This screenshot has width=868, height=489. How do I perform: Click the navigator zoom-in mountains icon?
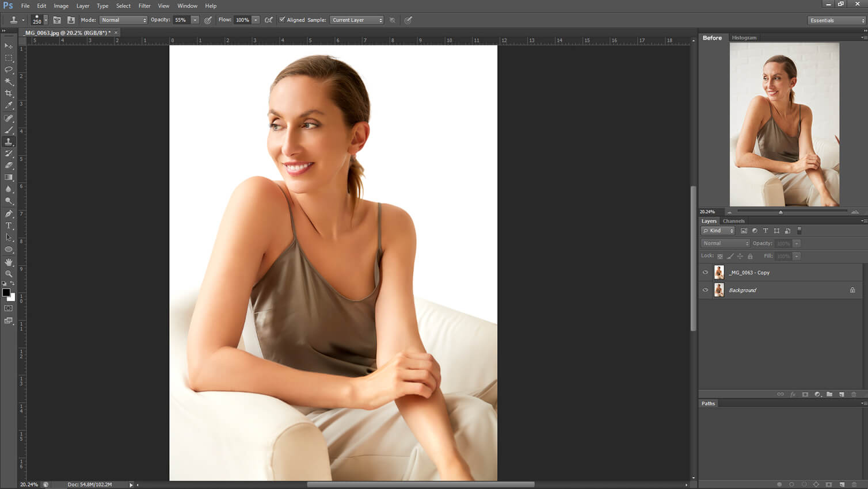(x=855, y=212)
